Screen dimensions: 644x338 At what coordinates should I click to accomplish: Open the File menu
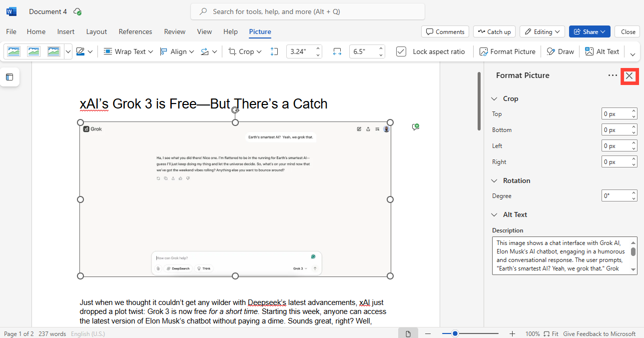[11, 31]
